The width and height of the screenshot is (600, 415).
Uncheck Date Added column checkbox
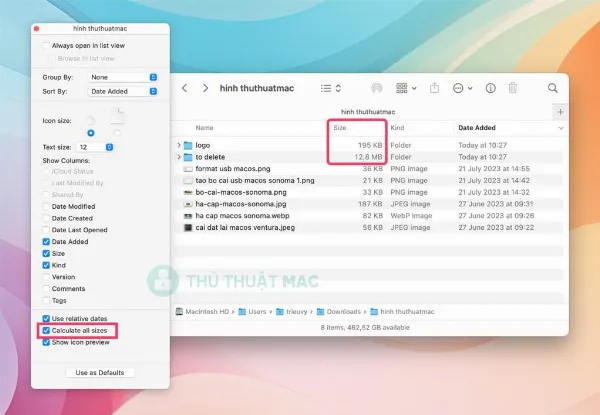(46, 242)
